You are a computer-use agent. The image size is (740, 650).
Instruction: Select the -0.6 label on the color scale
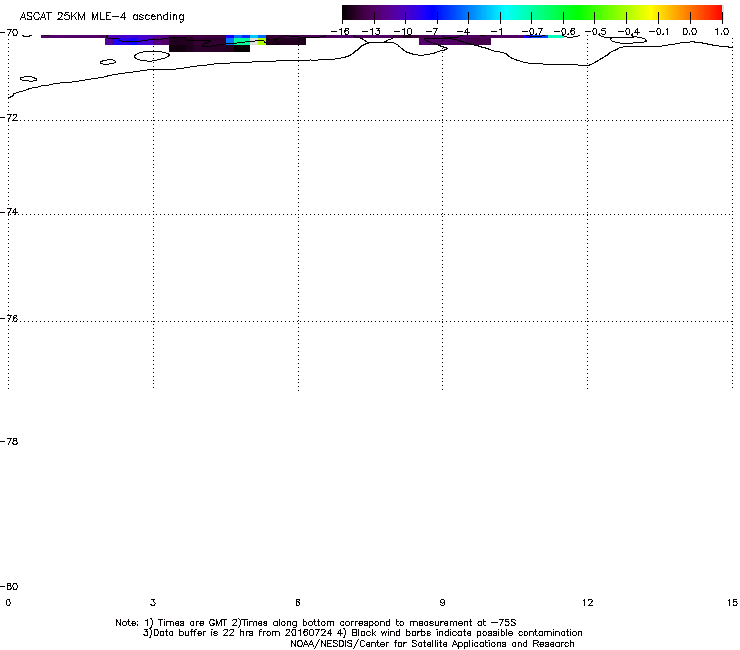[x=564, y=32]
